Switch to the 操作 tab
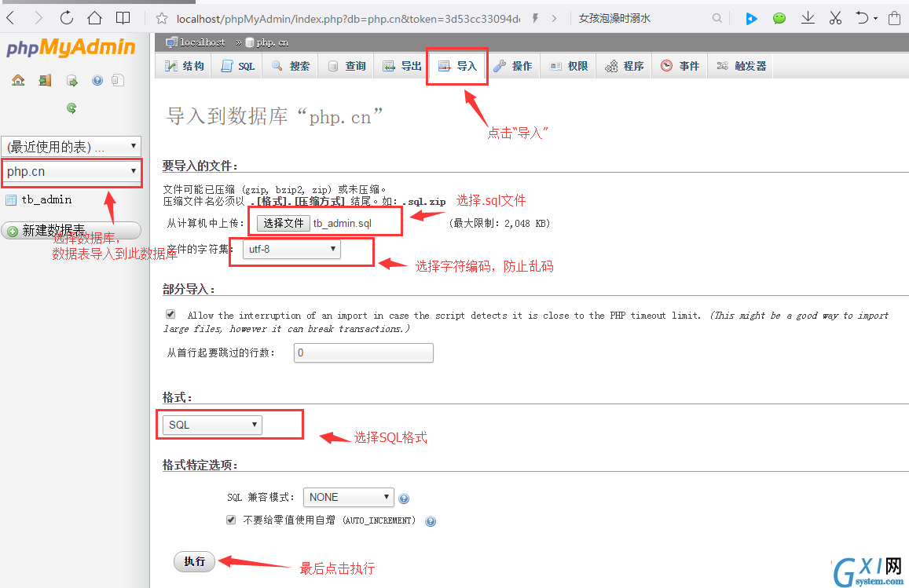The height and width of the screenshot is (588, 909). click(x=513, y=66)
